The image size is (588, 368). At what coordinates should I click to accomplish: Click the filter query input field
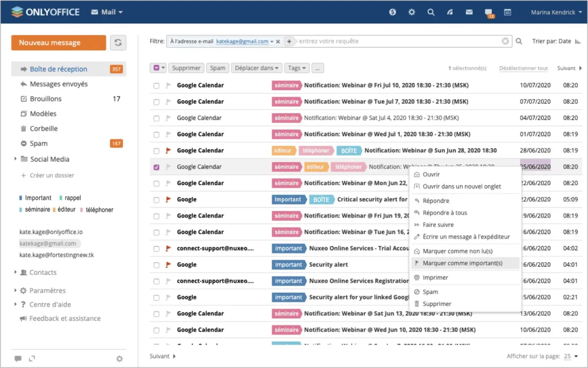pyautogui.click(x=399, y=41)
